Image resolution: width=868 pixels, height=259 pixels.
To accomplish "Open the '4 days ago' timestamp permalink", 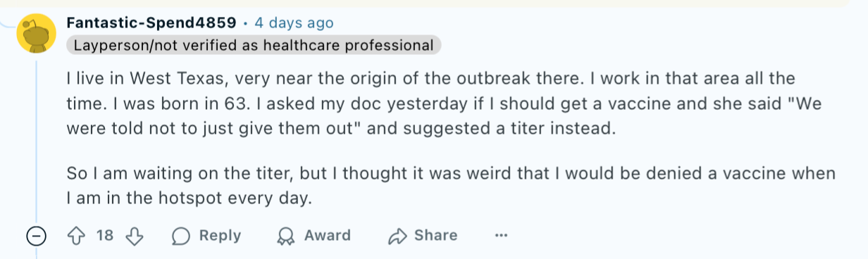I will [294, 23].
